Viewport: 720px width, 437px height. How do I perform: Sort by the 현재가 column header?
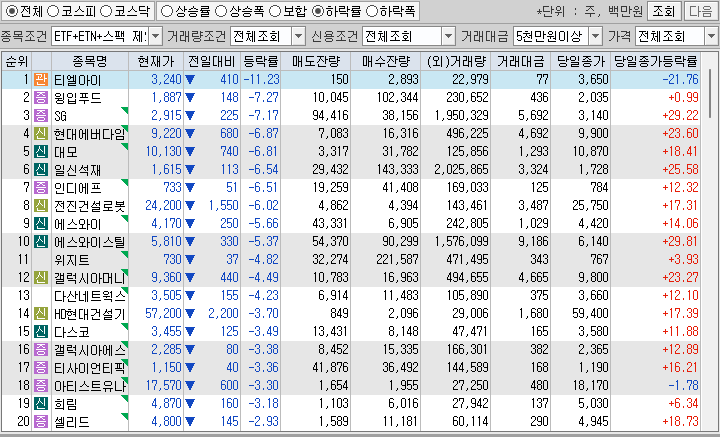(156, 61)
